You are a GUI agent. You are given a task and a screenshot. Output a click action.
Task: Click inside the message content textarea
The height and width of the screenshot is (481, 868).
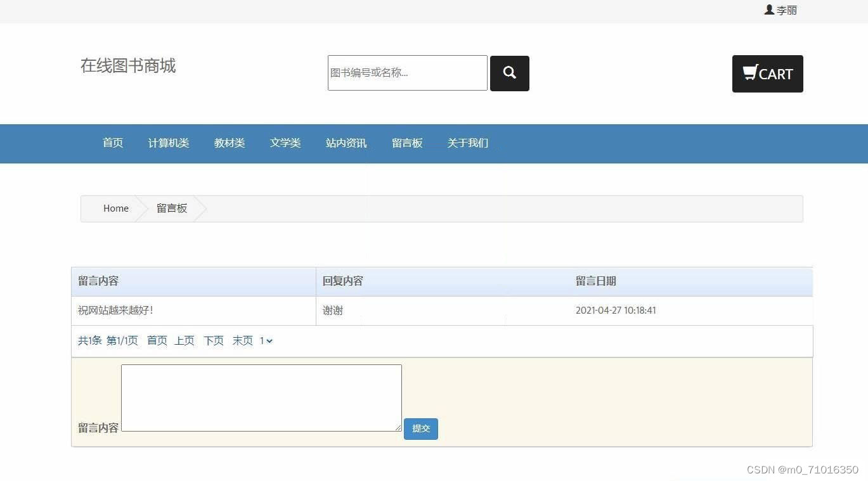(x=261, y=397)
